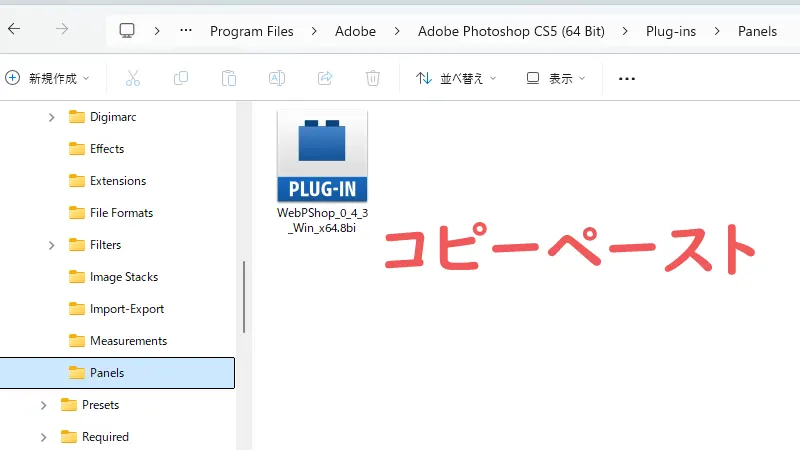Viewport: 800px width, 450px height.
Task: Expand the chevron after Adobe breadcrumb
Action: pyautogui.click(x=397, y=31)
